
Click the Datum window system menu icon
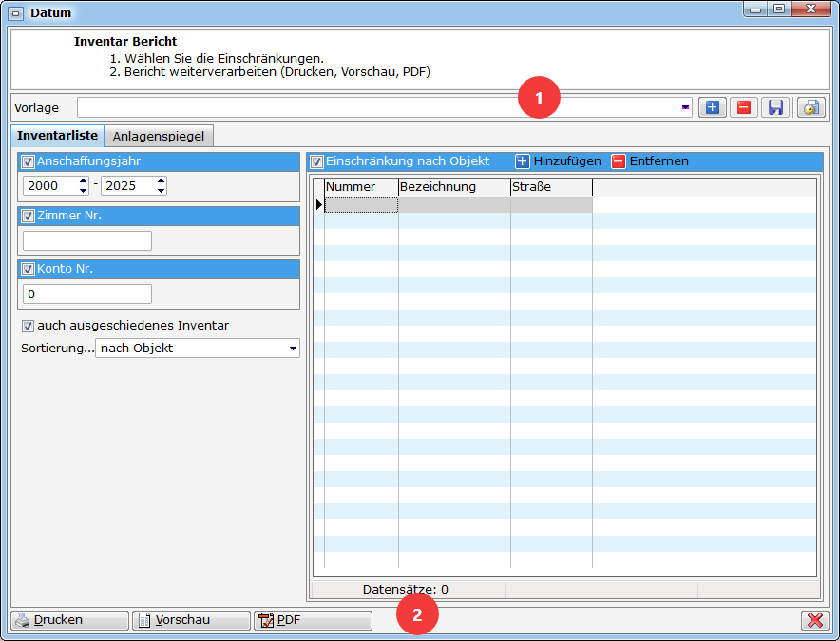point(16,13)
